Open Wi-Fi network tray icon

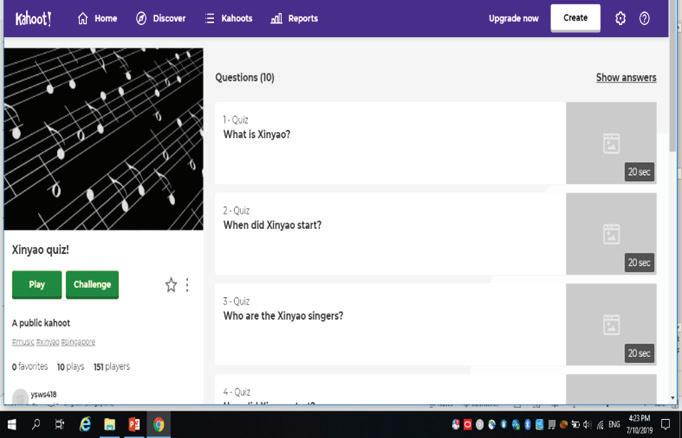coord(600,425)
